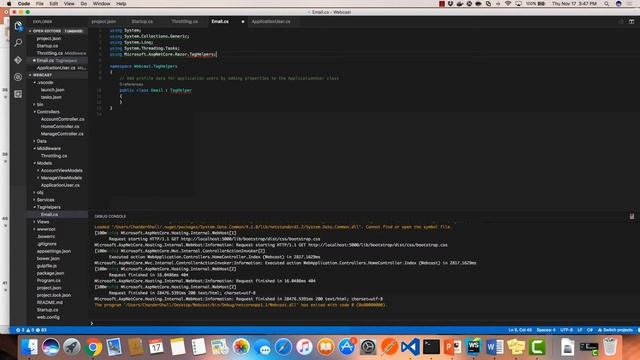This screenshot has width=640, height=360.
Task: Open iTunes from the Dock
Action: click(x=304, y=347)
